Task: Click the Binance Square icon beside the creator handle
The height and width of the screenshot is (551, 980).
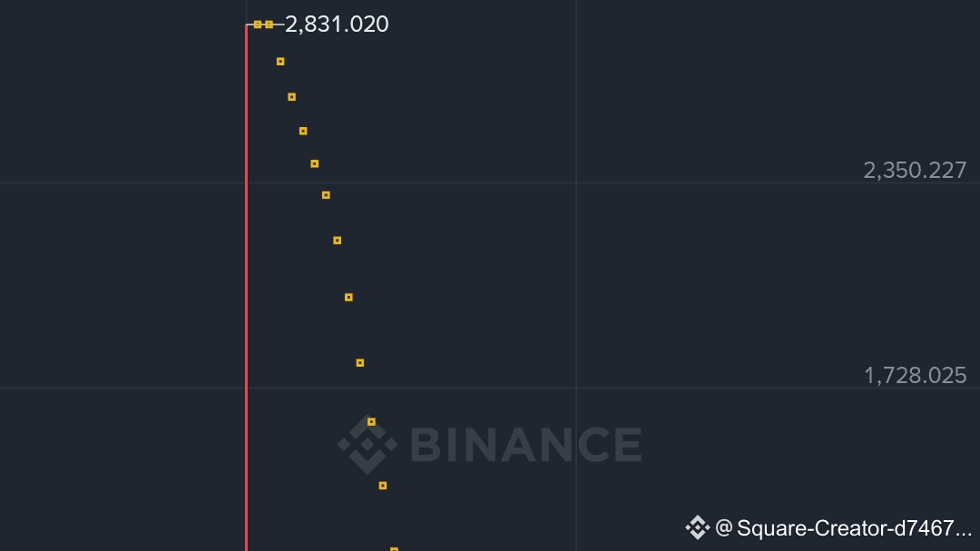Action: click(698, 528)
